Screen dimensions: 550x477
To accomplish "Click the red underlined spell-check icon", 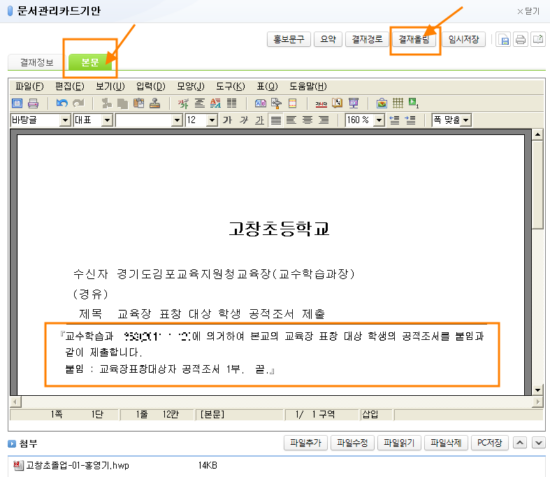I will click(321, 104).
